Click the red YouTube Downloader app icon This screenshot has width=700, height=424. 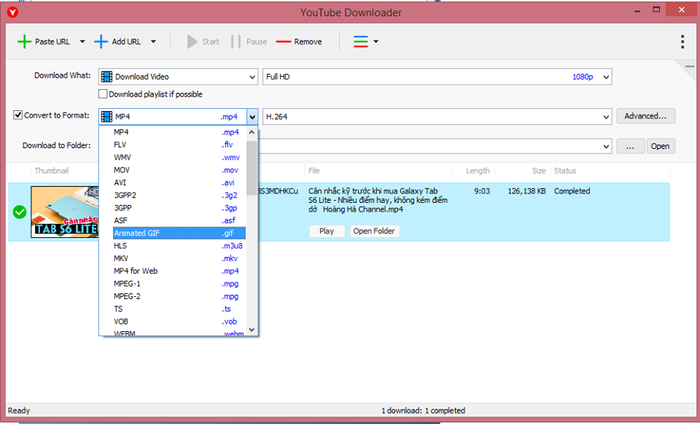pos(12,12)
